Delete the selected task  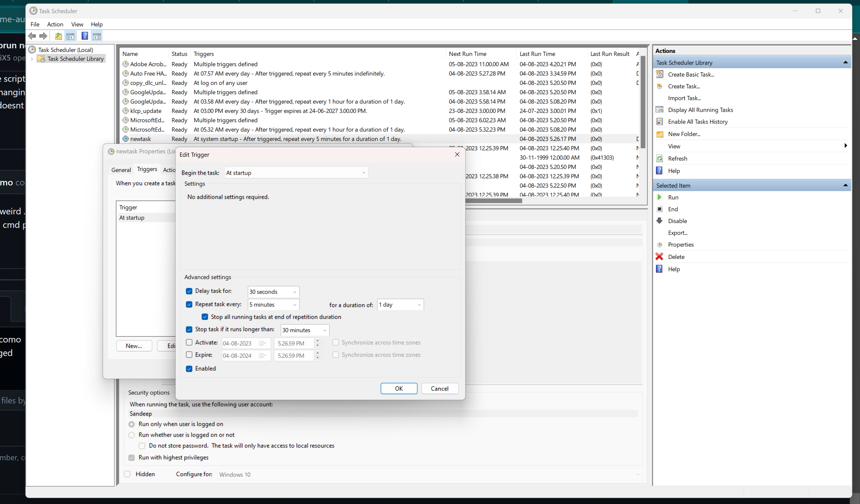pyautogui.click(x=677, y=256)
